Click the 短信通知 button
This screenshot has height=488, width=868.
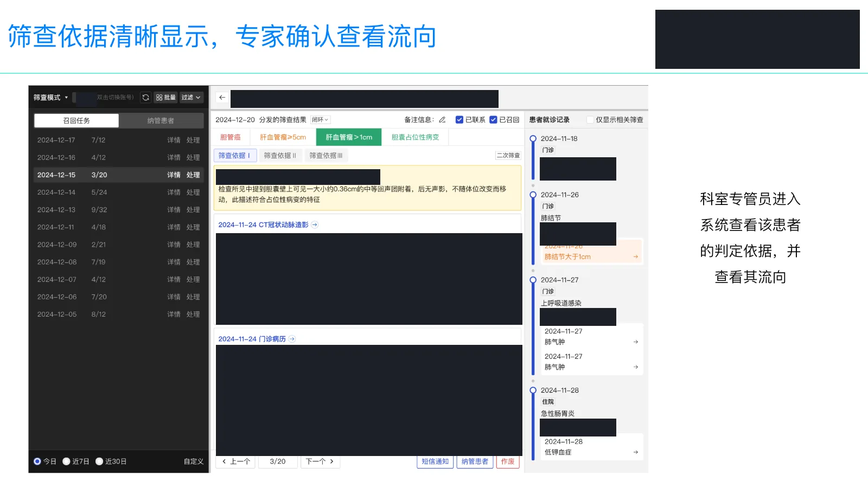(x=435, y=461)
